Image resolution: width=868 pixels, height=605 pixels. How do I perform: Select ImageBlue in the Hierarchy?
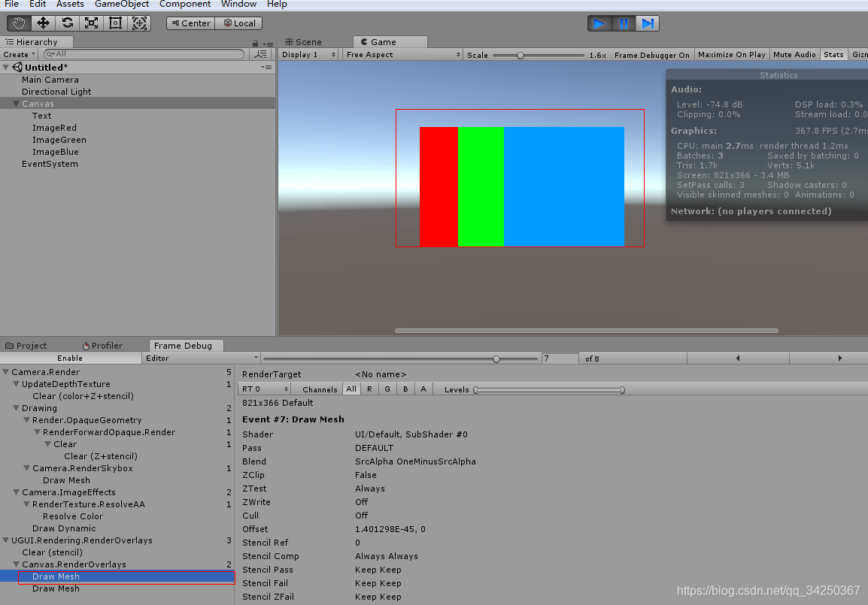(56, 152)
